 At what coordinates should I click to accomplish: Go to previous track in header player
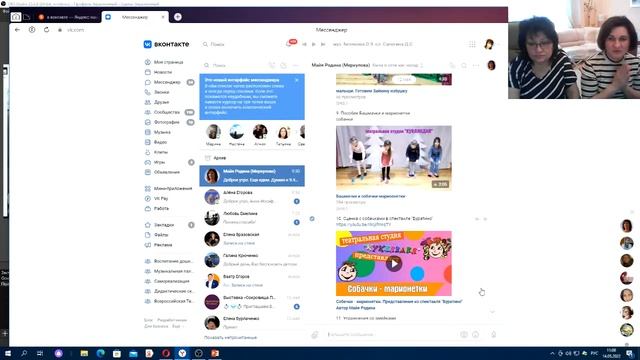pos(304,44)
